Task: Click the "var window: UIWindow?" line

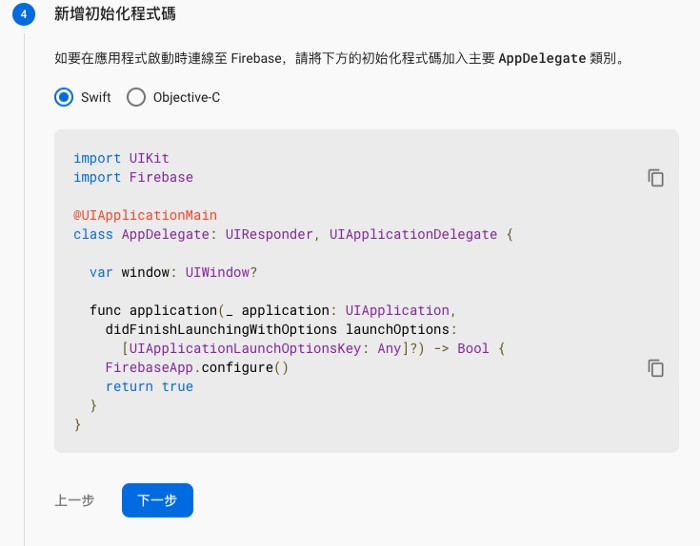Action: pyautogui.click(x=173, y=272)
